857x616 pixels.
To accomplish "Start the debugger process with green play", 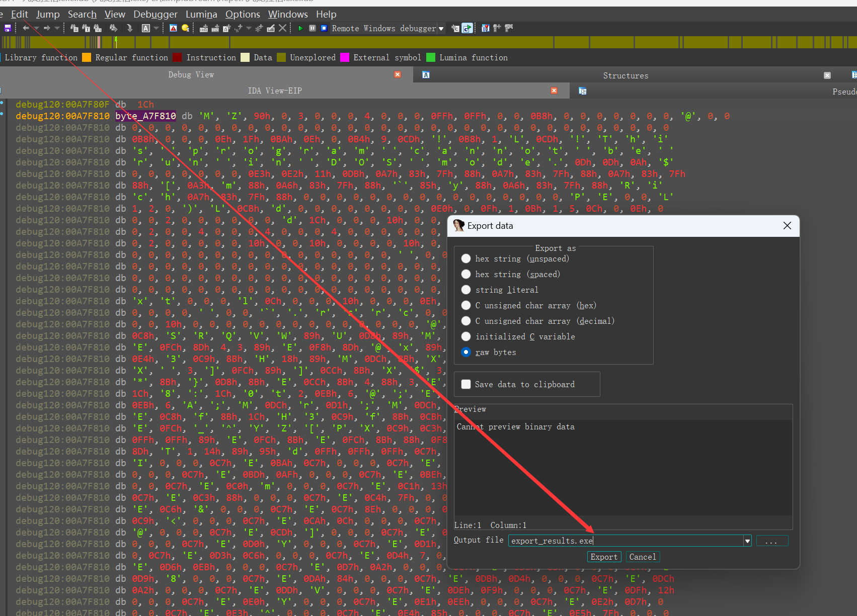I will [x=300, y=28].
